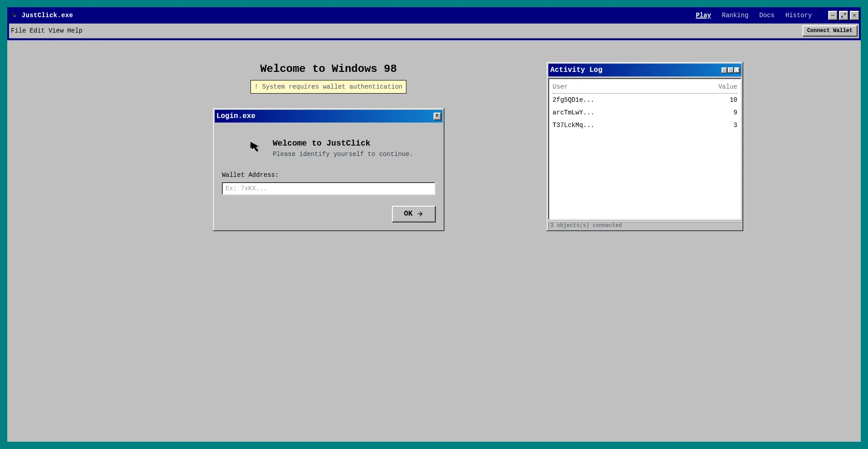Close the Login.exe dialog
The image size is (868, 449).
tap(437, 116)
